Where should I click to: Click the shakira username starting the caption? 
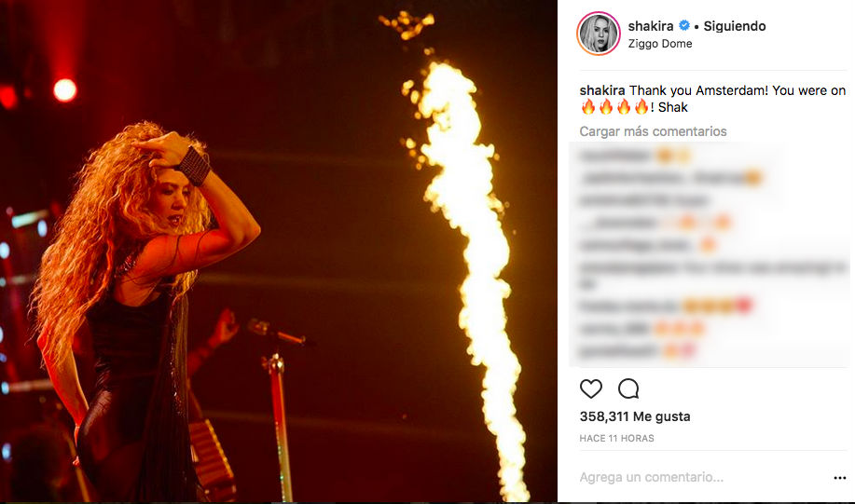click(602, 90)
